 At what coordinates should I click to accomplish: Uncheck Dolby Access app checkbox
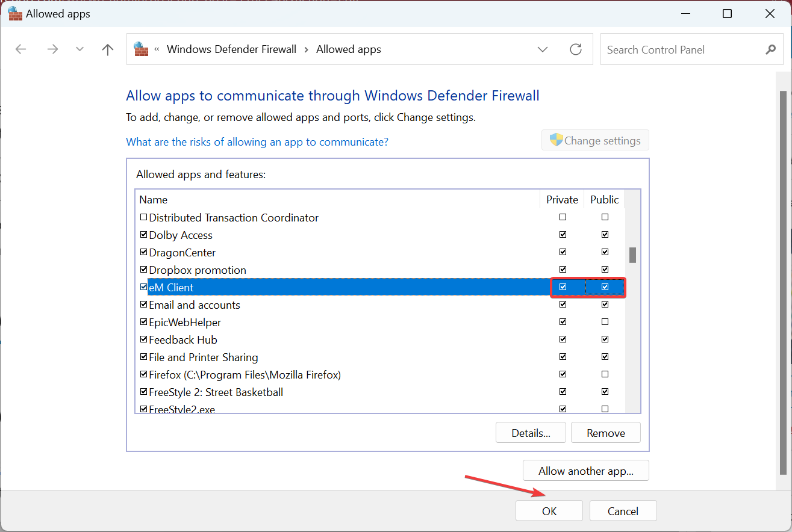tap(143, 235)
